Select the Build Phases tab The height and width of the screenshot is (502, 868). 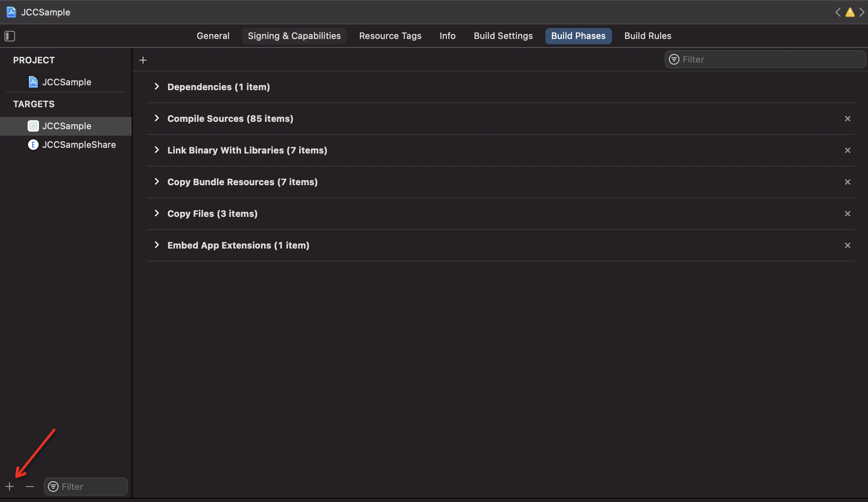(578, 36)
